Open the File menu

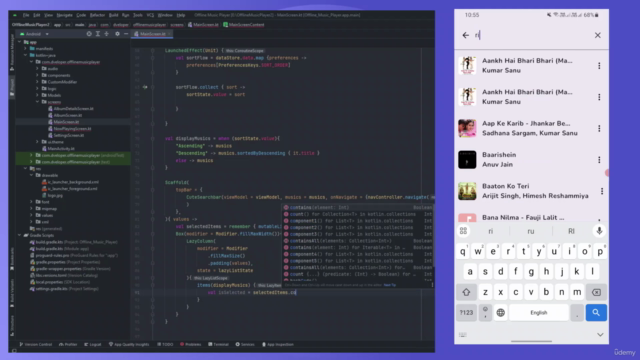coord(26,15)
